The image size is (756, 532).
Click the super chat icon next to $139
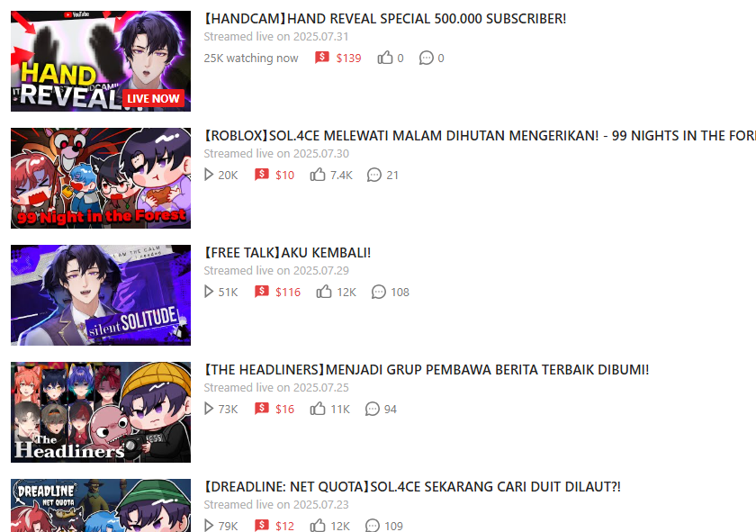click(321, 58)
